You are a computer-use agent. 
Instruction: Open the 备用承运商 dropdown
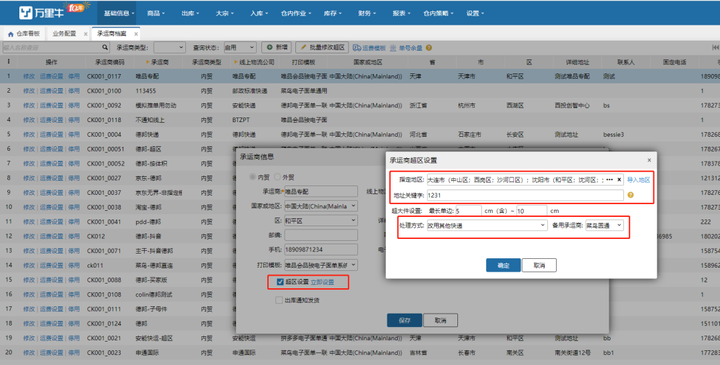(604, 225)
